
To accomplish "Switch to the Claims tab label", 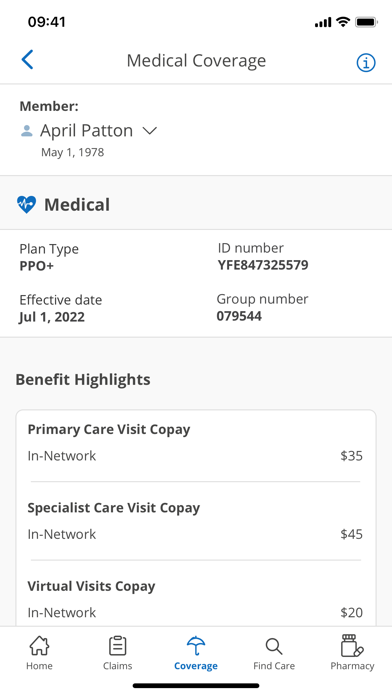I will point(118,666).
